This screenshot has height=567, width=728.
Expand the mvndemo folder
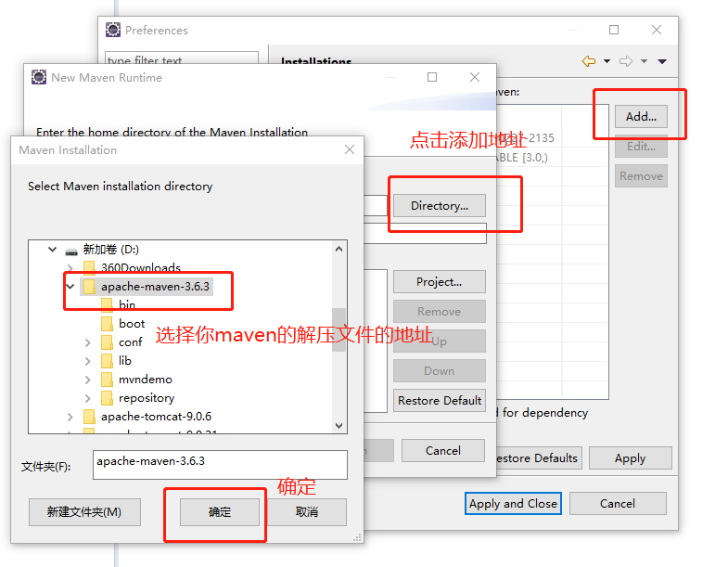88,380
